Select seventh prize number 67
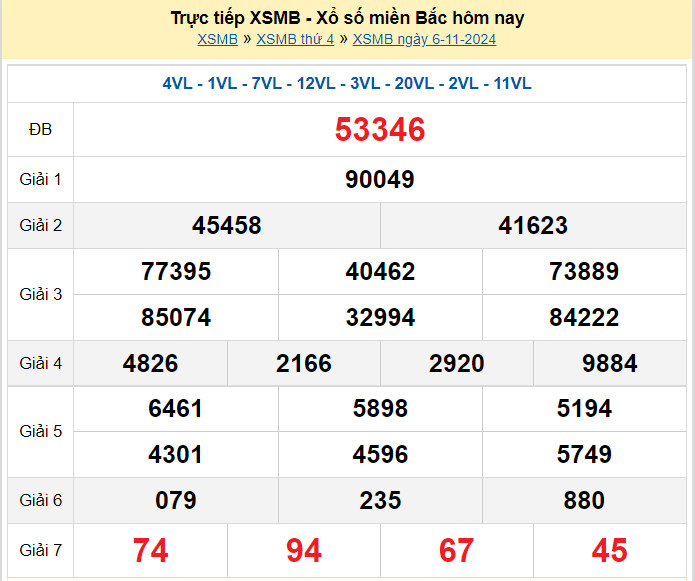This screenshot has height=581, width=695. click(457, 550)
